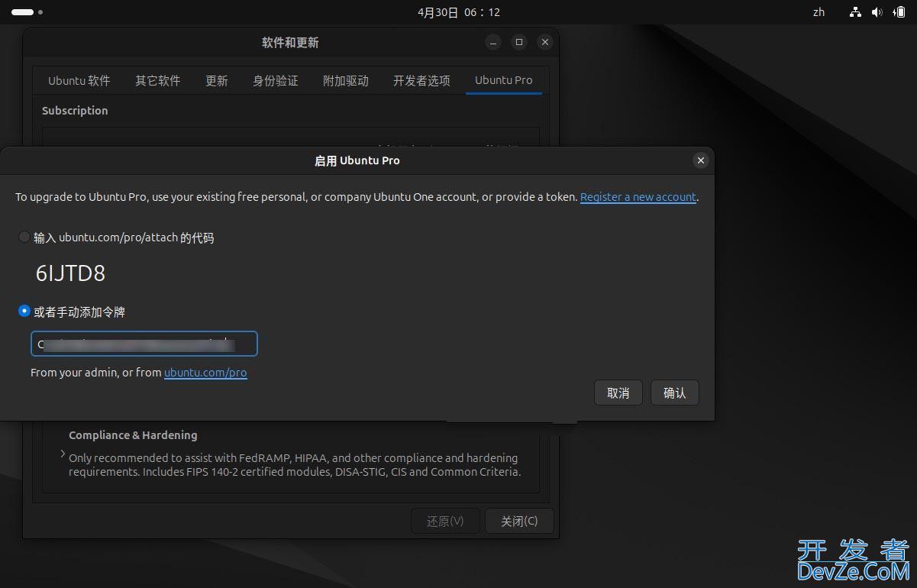This screenshot has width=917, height=588.
Task: Close the 启用 Ubuntu Pro dialog
Action: 700,160
